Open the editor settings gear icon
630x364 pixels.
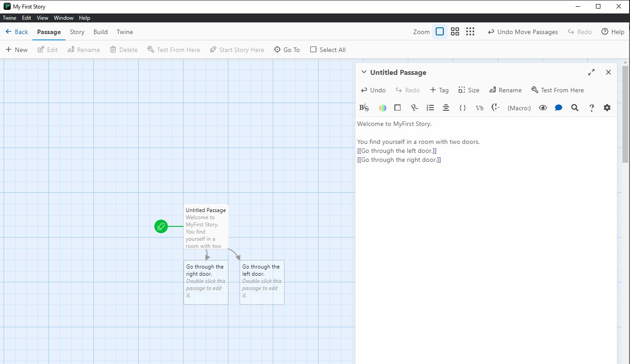click(x=607, y=108)
